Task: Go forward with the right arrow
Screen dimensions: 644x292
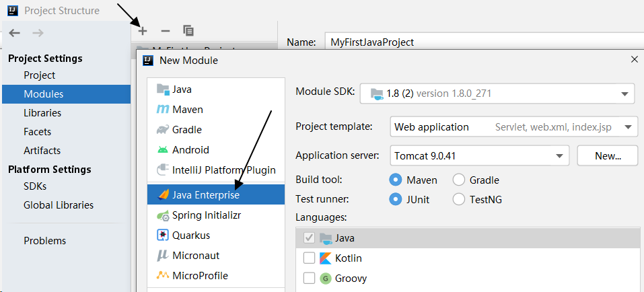Action: [x=38, y=33]
